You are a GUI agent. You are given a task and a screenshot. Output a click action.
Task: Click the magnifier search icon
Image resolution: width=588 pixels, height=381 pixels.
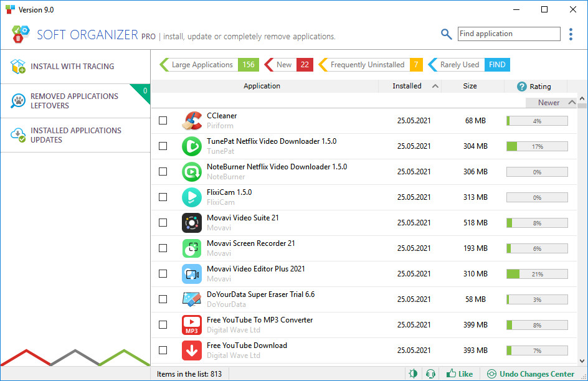point(446,34)
